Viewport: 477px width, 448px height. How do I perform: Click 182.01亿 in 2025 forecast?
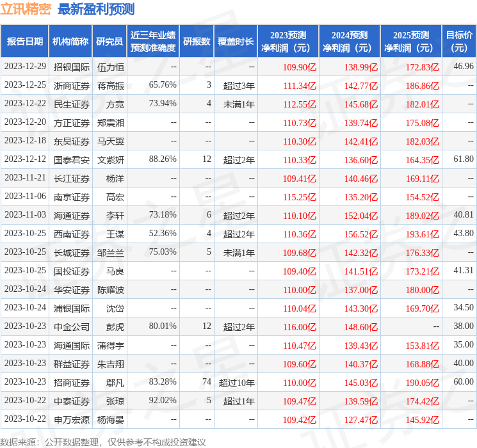click(423, 104)
